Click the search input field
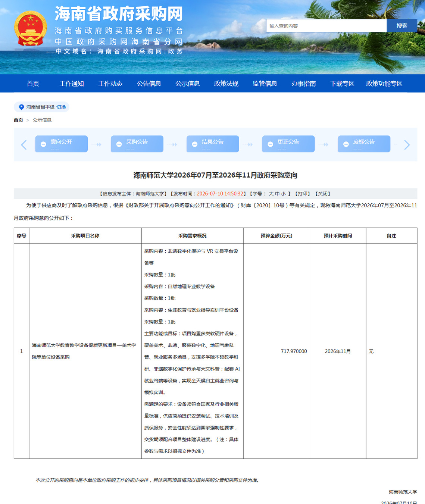The image size is (425, 504). (x=326, y=26)
